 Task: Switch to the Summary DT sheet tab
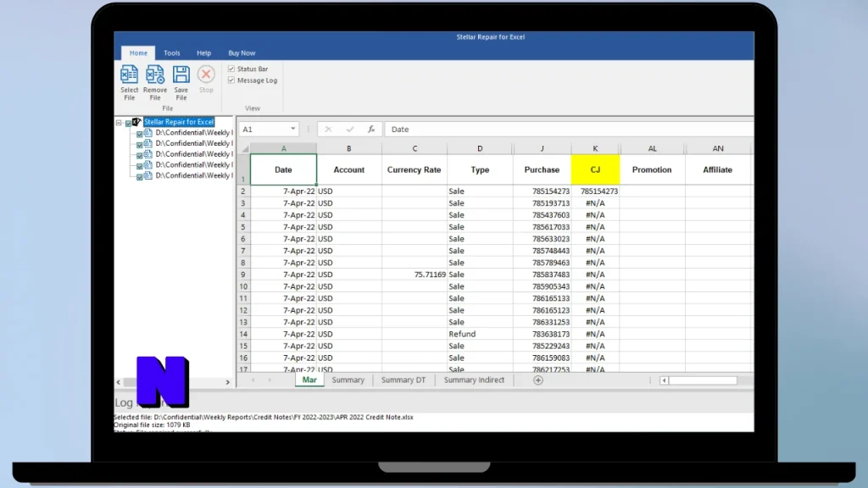[403, 380]
